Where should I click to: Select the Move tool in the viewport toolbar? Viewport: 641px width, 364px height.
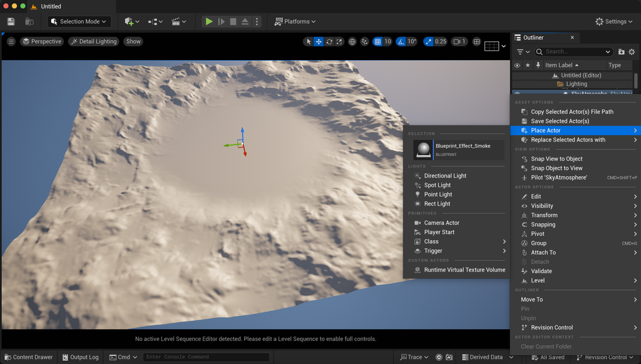318,42
